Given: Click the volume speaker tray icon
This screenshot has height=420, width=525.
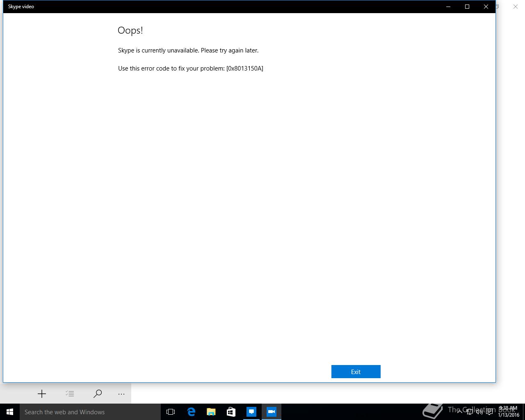Looking at the screenshot, I should (x=479, y=412).
